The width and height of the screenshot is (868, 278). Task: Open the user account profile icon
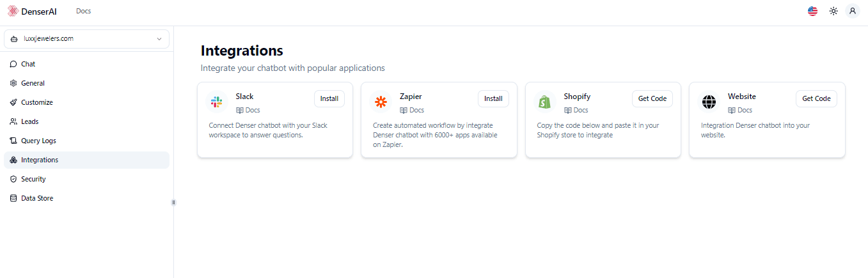pyautogui.click(x=853, y=11)
